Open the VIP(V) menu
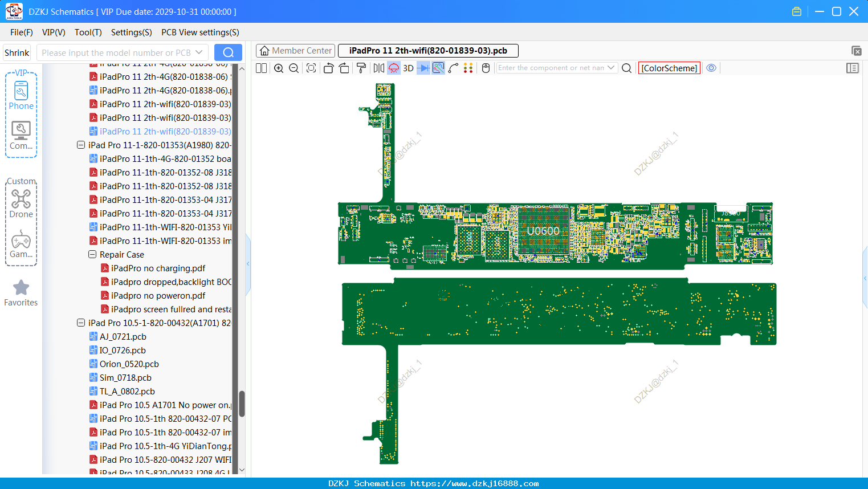The width and height of the screenshot is (868, 489). click(x=54, y=32)
